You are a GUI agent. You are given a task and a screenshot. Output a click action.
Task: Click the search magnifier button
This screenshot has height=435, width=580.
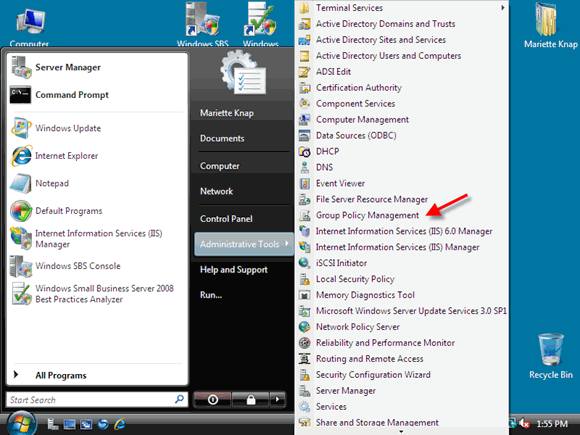pyautogui.click(x=179, y=399)
